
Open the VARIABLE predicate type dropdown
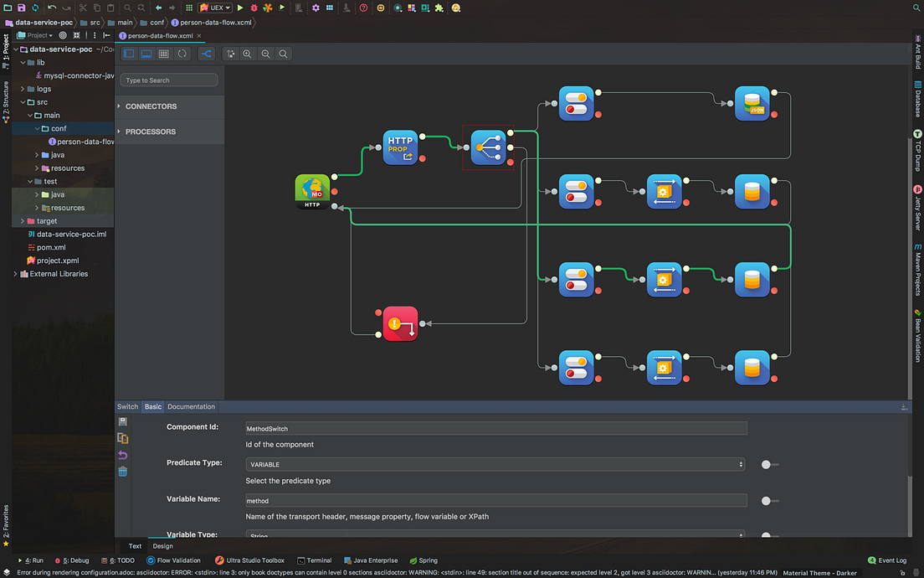click(x=739, y=464)
